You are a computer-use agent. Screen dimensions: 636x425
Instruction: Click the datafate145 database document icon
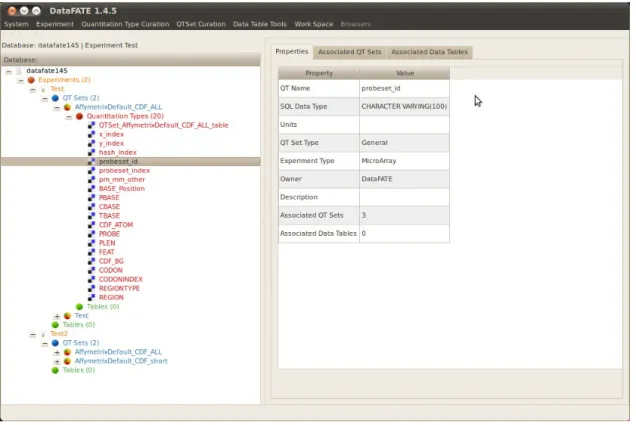click(19, 71)
